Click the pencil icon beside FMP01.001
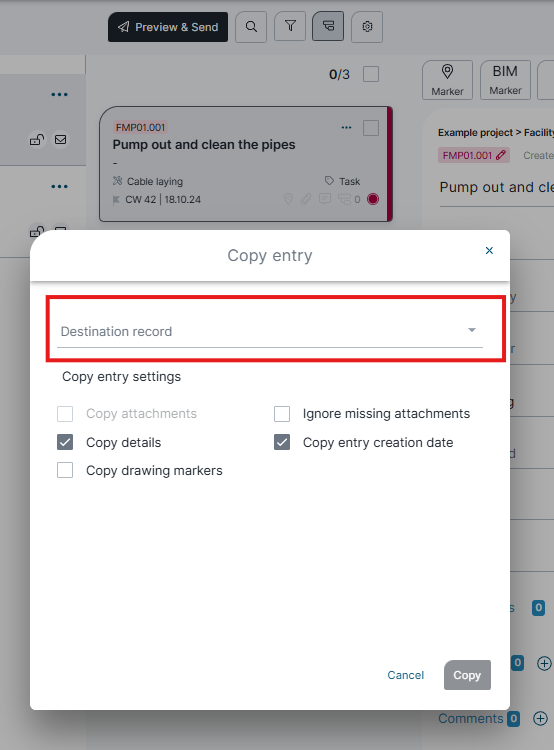The width and height of the screenshot is (554, 750). coord(501,155)
